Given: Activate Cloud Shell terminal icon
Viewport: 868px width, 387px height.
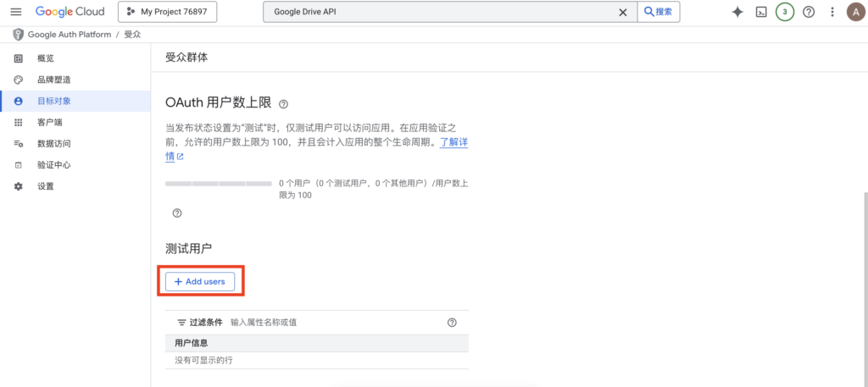Looking at the screenshot, I should coord(761,12).
